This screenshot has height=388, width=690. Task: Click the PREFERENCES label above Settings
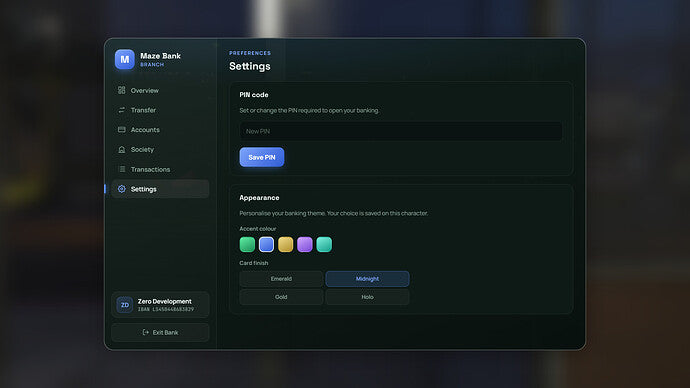pyautogui.click(x=250, y=53)
